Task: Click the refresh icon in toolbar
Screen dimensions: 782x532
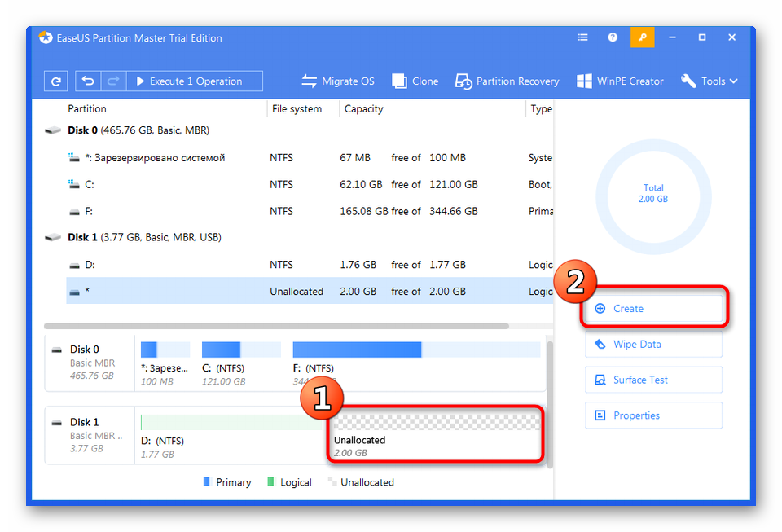Action: [55, 81]
